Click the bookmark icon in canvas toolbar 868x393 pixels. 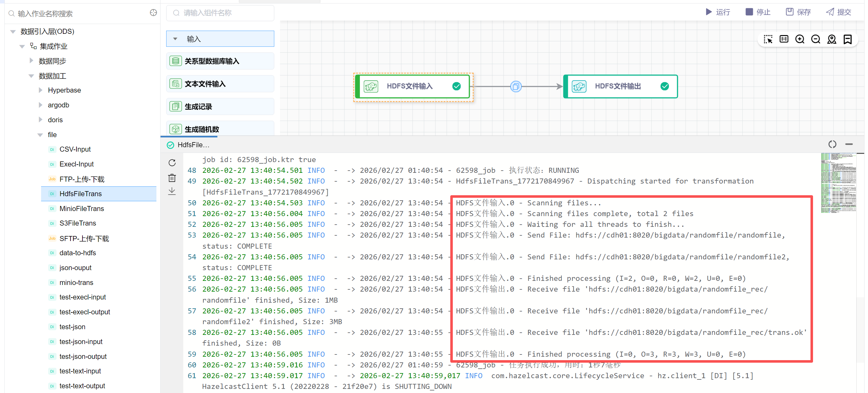pyautogui.click(x=847, y=39)
